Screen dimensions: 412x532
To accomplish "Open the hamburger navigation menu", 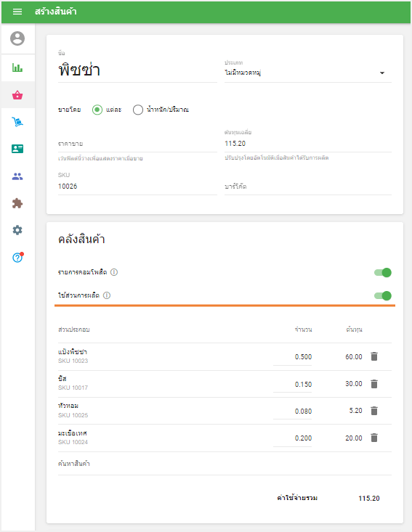I will 17,12.
